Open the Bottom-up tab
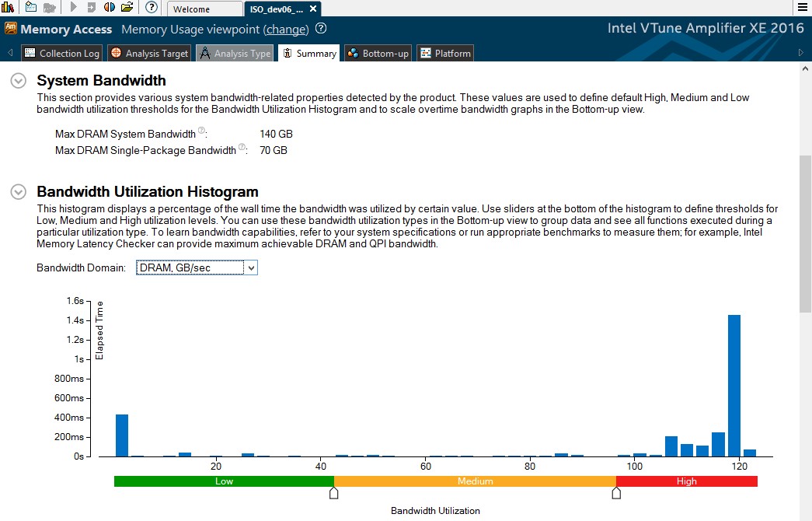The width and height of the screenshot is (812, 521). point(378,54)
